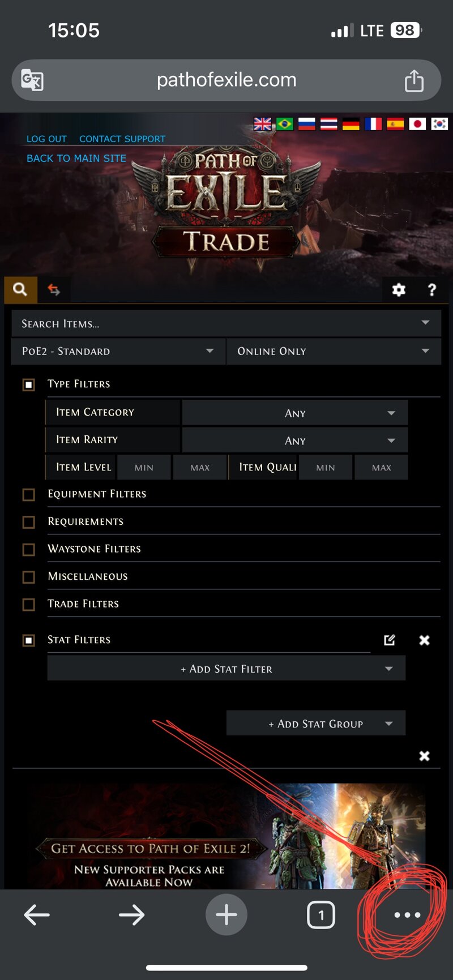This screenshot has height=980, width=453.
Task: Click the Contact Support link
Action: point(122,139)
